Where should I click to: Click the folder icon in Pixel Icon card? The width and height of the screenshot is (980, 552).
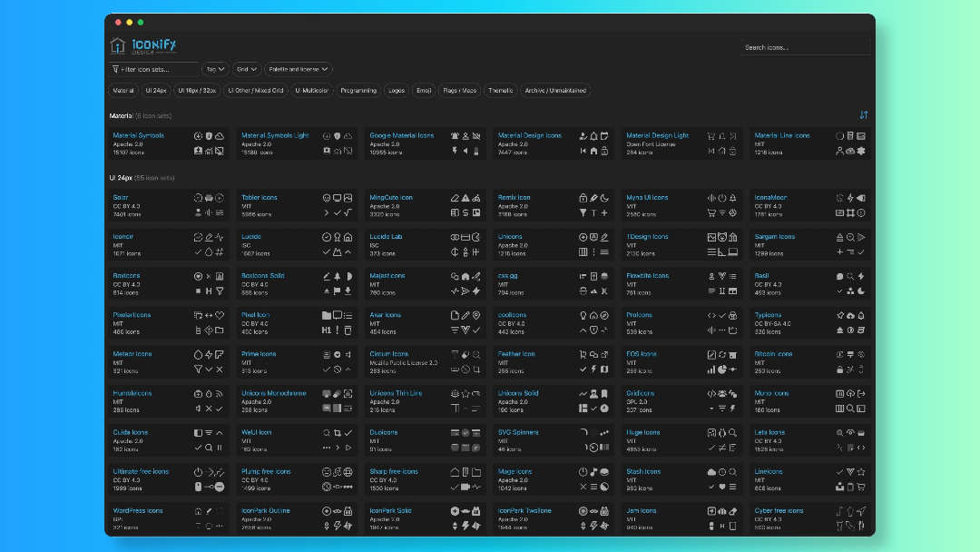(x=327, y=316)
